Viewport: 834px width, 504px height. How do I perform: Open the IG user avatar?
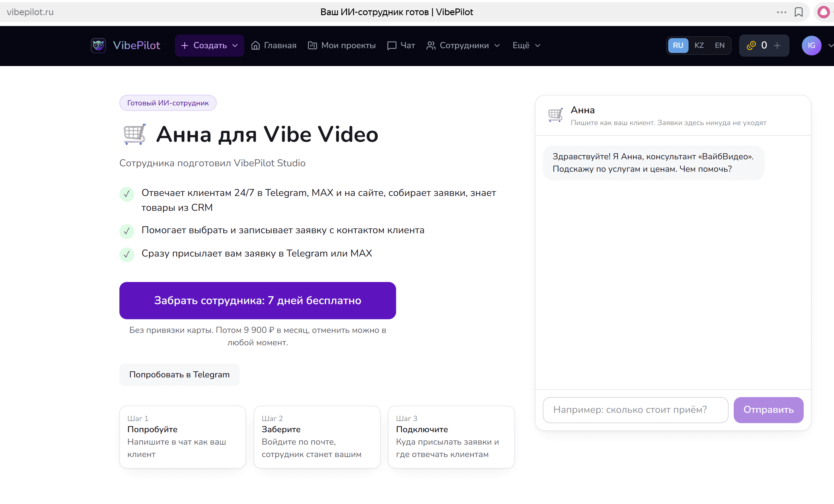pyautogui.click(x=811, y=45)
